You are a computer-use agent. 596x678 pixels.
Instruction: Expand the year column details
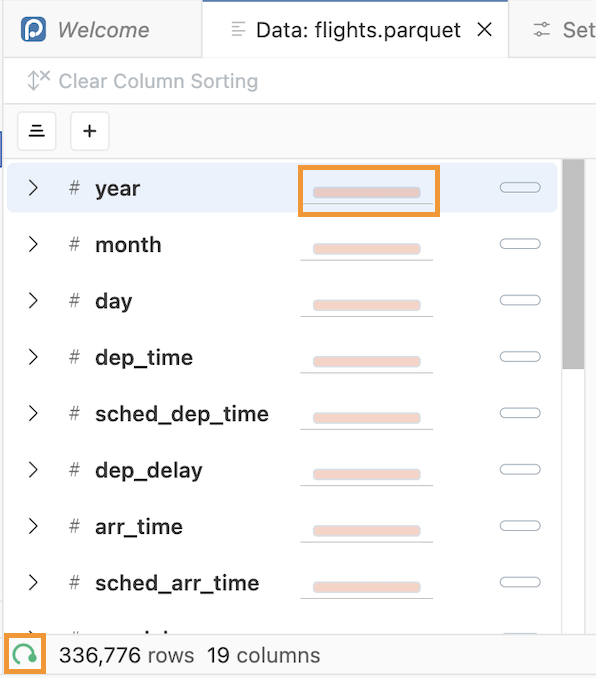(33, 188)
